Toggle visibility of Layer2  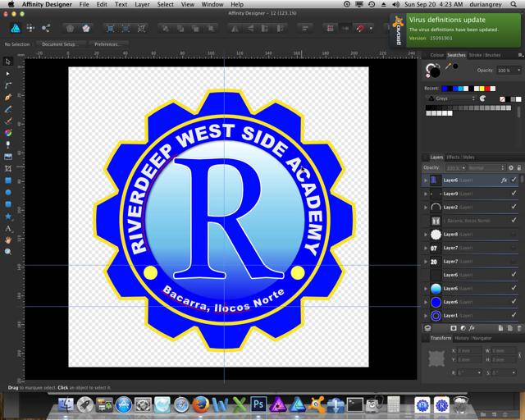tap(514, 208)
